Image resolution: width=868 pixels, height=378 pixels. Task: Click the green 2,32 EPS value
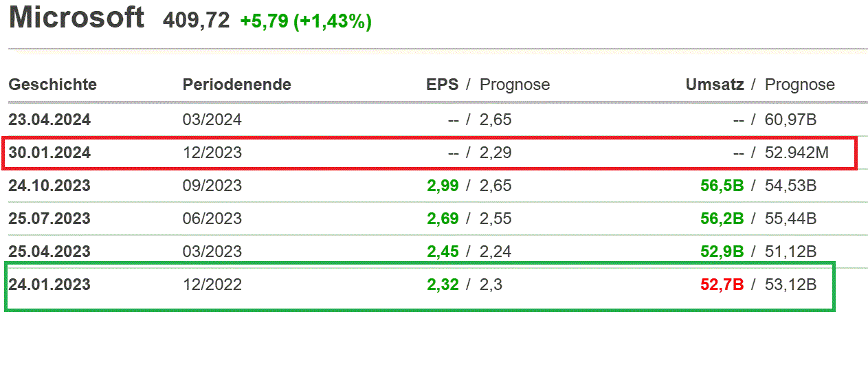(x=443, y=285)
